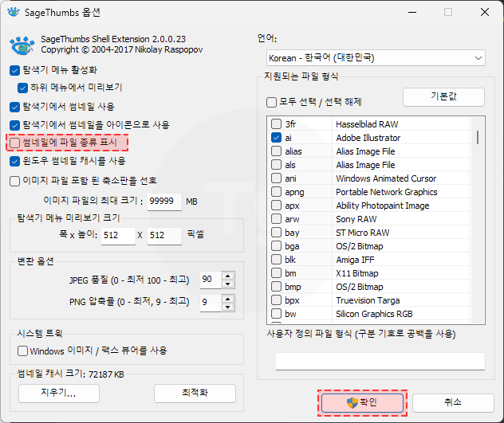
Task: Check the apx Ability Photopaint format
Action: [x=276, y=206]
